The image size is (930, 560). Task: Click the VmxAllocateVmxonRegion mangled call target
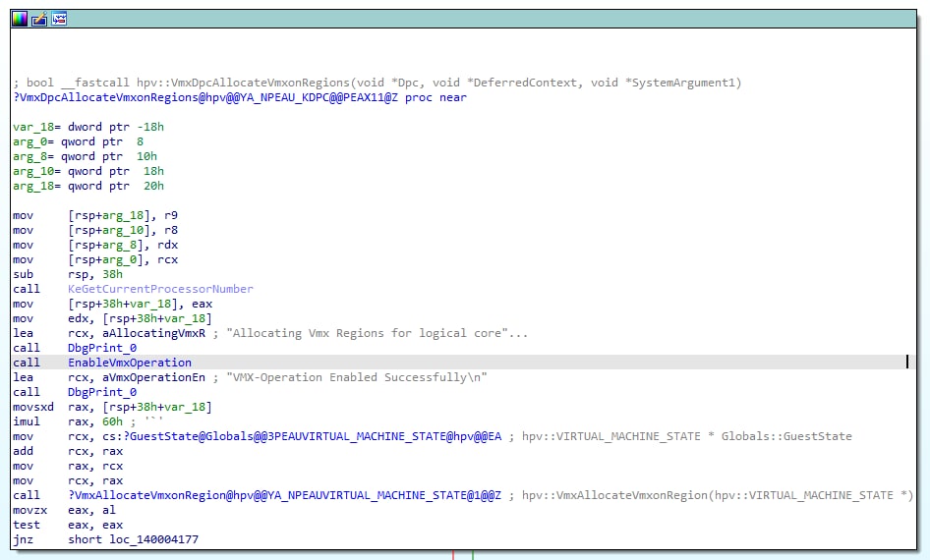(285, 495)
